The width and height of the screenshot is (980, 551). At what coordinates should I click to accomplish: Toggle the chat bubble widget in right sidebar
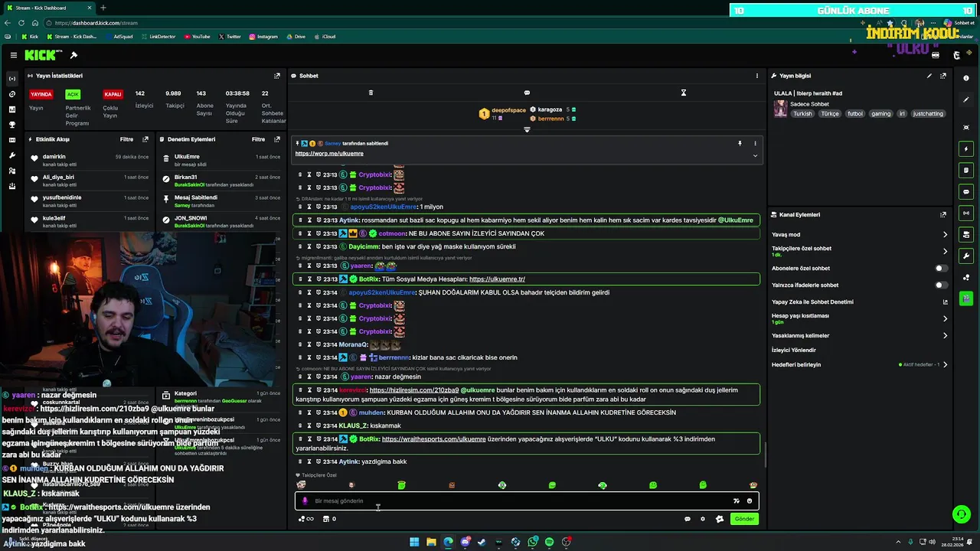coord(966,191)
